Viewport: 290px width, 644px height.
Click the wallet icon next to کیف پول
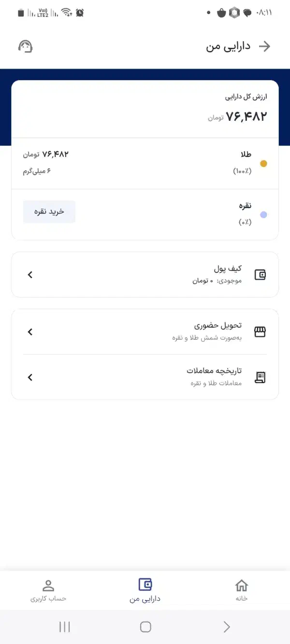click(x=261, y=274)
